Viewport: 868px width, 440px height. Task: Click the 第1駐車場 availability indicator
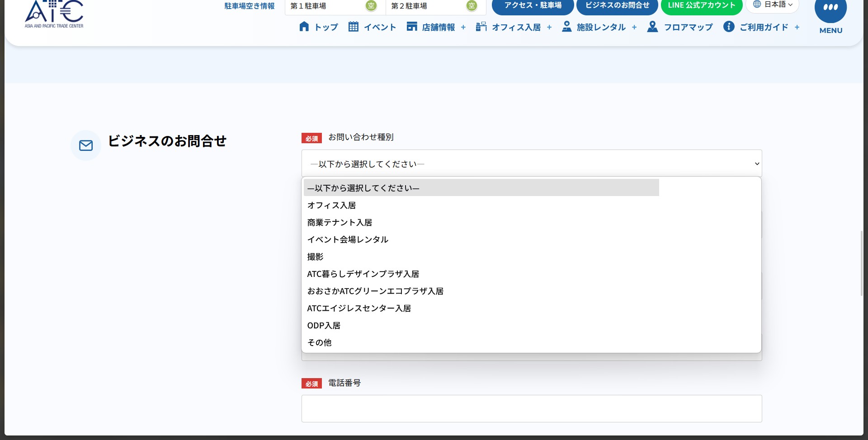tap(371, 6)
